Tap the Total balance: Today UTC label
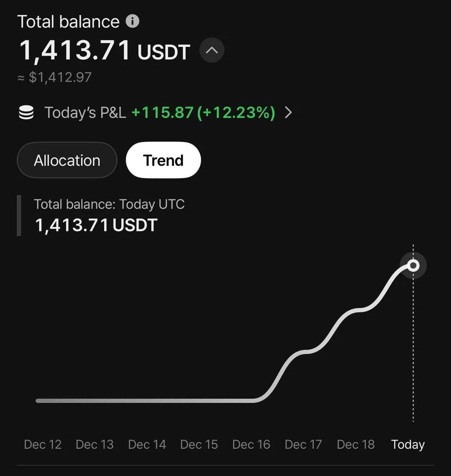Viewport: 451px width, 476px height. [x=109, y=204]
